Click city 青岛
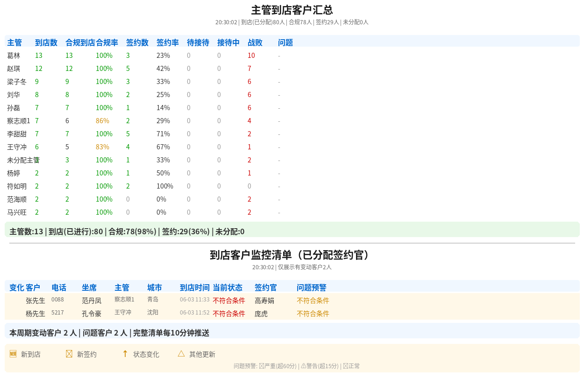Viewport: 584px width, 392px height. [x=153, y=299]
